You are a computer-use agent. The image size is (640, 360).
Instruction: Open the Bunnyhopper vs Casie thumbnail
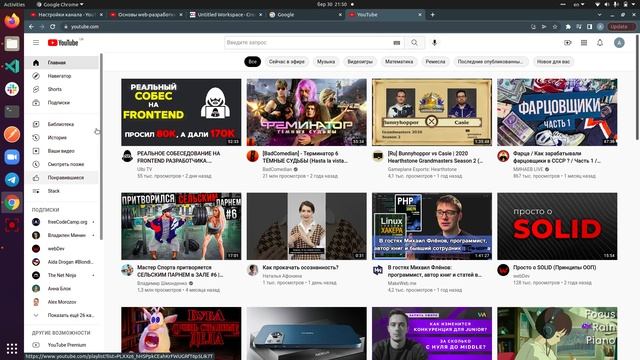(432, 112)
